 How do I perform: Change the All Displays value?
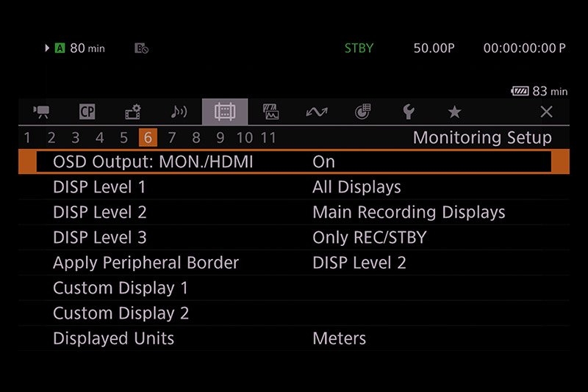(356, 187)
